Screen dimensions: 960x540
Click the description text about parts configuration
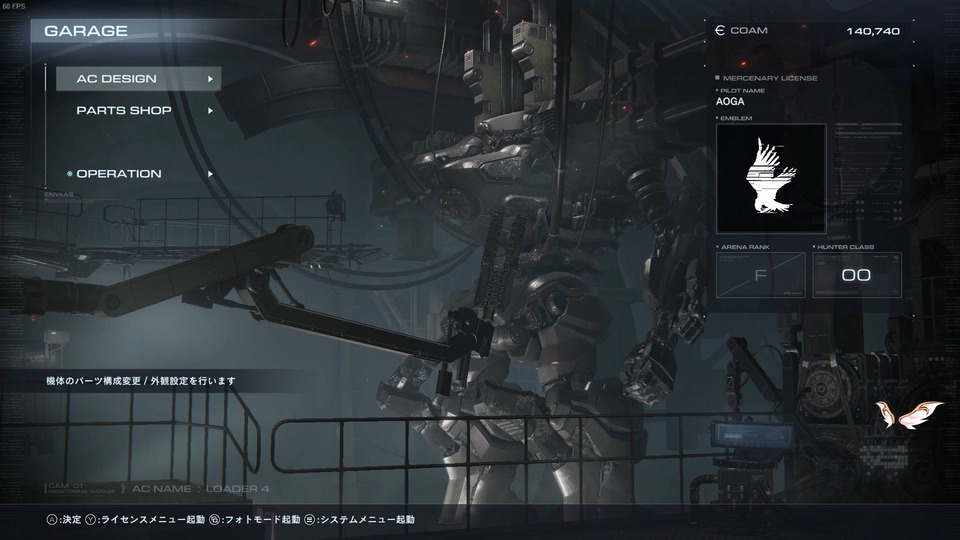click(x=141, y=381)
